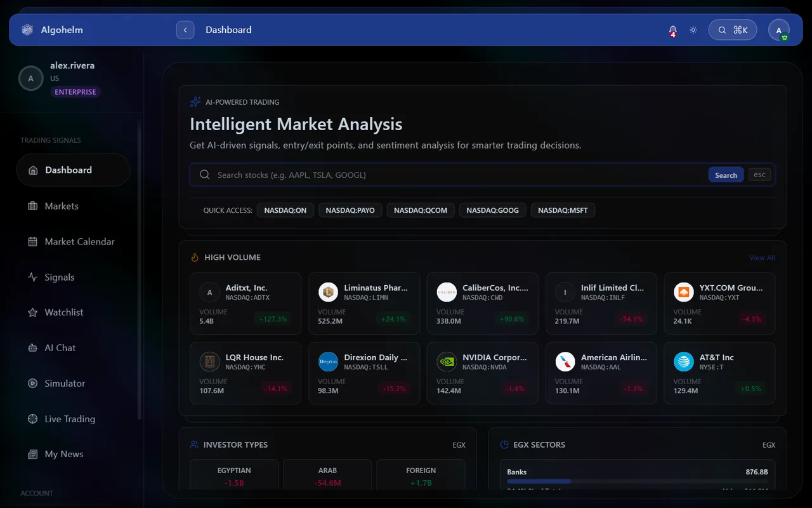
Task: Click the Watchlist star icon
Action: (x=33, y=312)
